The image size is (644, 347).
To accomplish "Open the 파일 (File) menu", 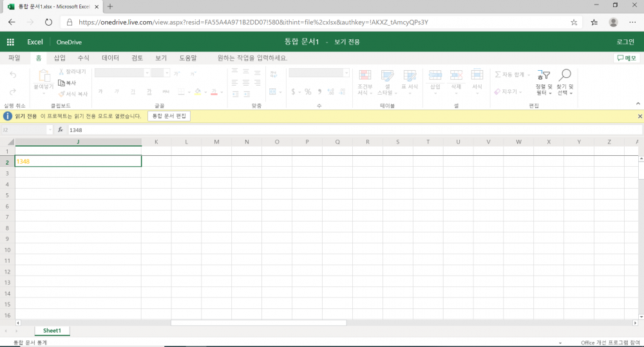I will [x=14, y=58].
